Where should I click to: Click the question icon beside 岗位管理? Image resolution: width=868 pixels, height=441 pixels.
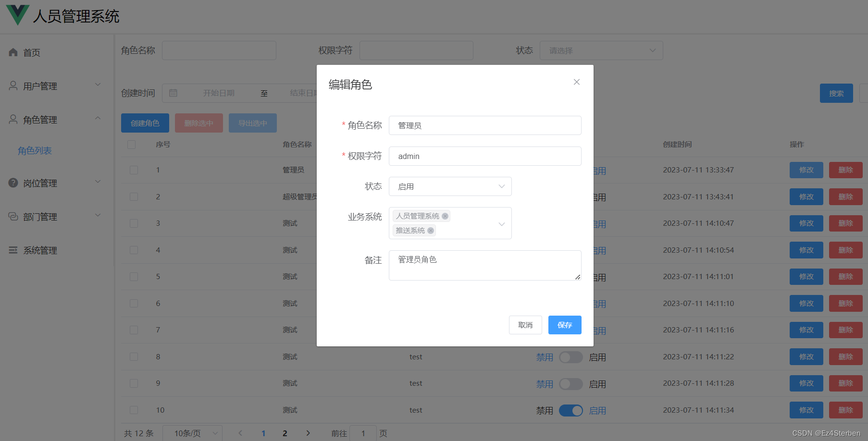[13, 183]
